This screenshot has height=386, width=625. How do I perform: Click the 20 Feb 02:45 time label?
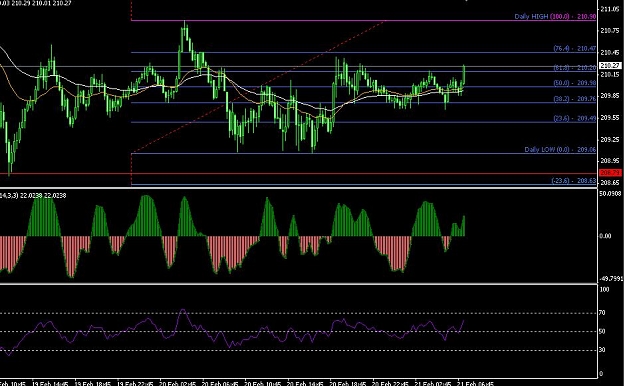point(177,384)
